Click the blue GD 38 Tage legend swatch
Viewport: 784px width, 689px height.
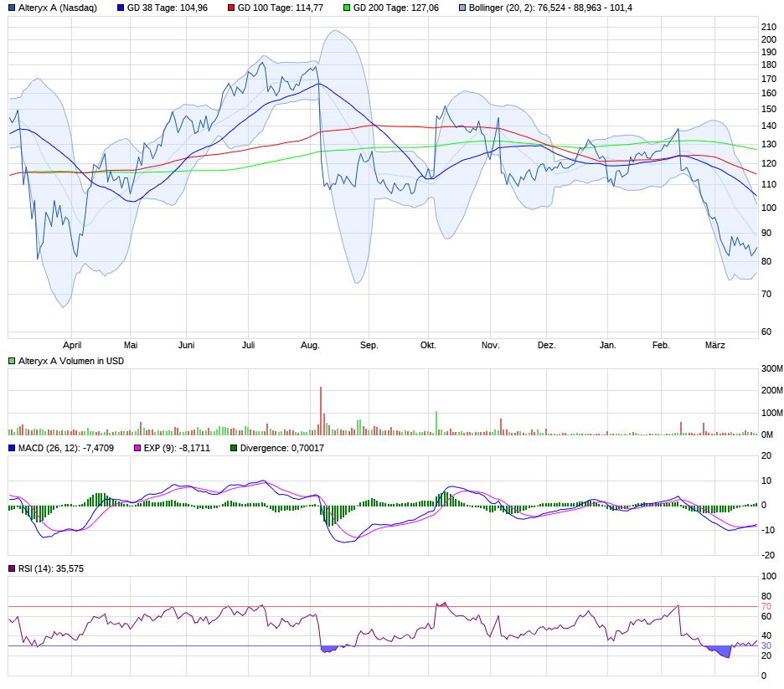(121, 8)
